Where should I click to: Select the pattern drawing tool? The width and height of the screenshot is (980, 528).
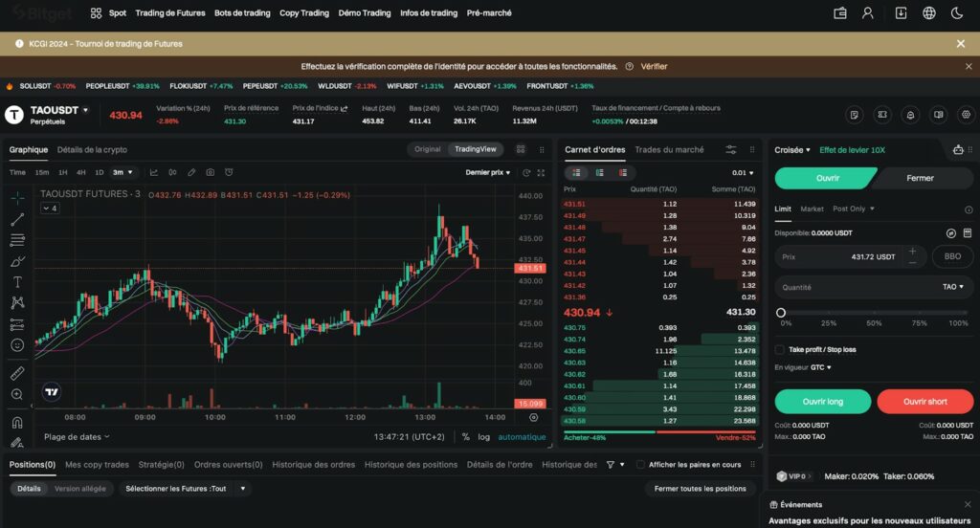click(17, 303)
